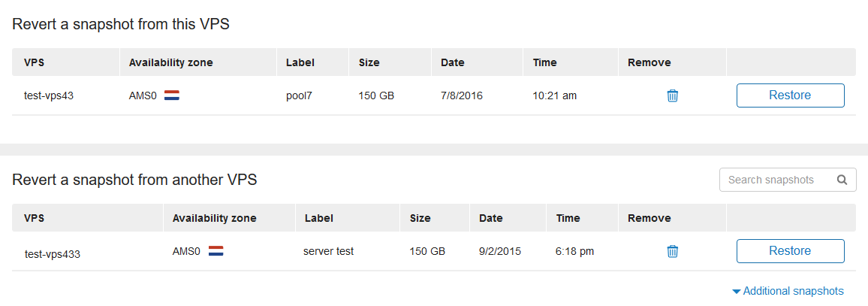The height and width of the screenshot is (306, 868).
Task: Click the Time header in first table
Action: tap(544, 62)
